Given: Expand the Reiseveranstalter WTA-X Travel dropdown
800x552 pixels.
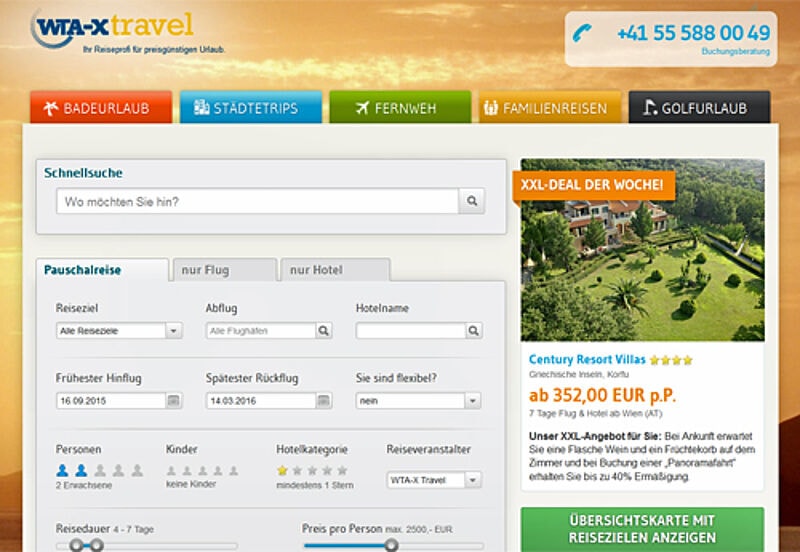Looking at the screenshot, I should click(x=472, y=480).
